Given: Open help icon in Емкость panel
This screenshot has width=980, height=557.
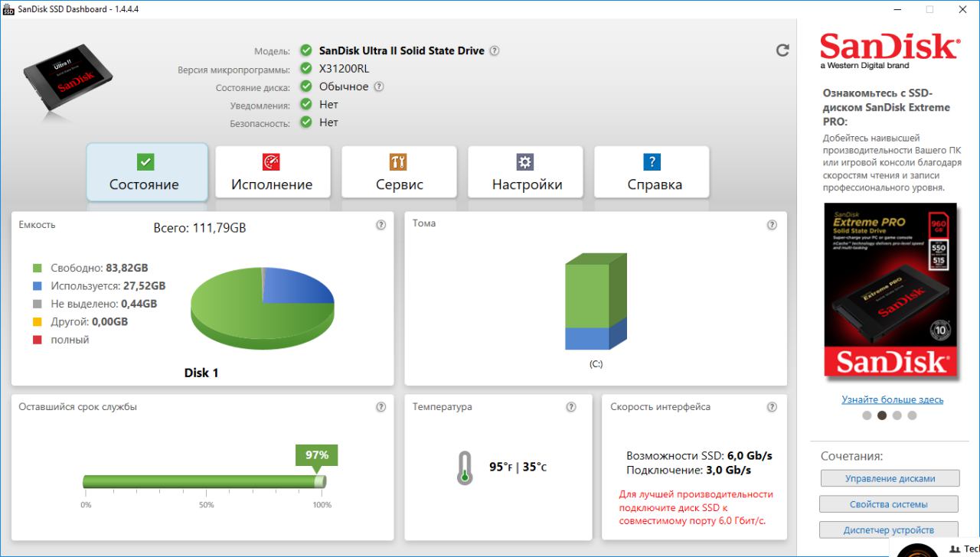Looking at the screenshot, I should point(381,225).
